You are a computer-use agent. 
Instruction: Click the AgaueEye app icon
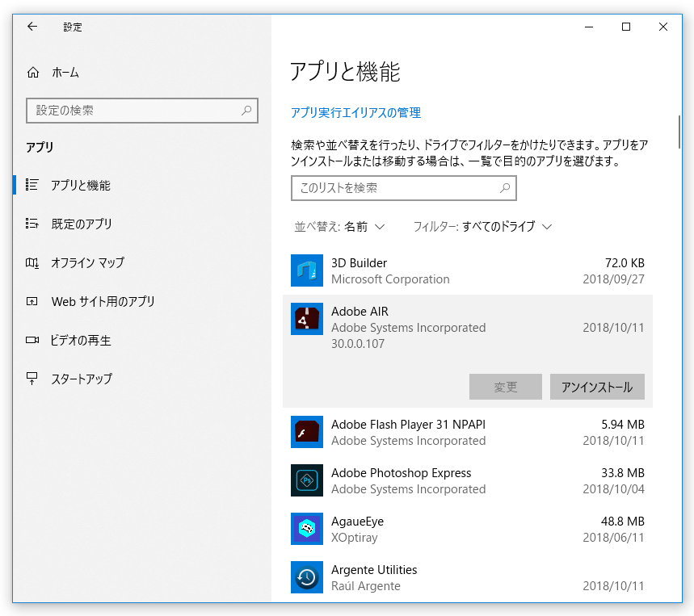tap(307, 529)
